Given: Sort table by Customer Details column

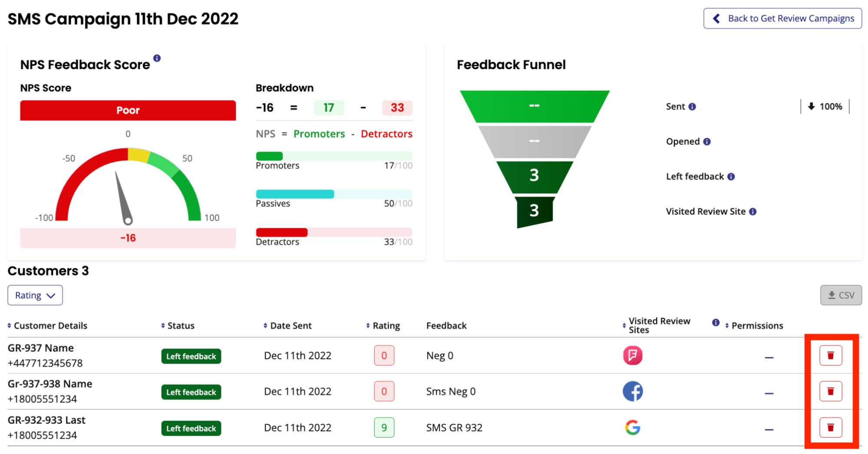Looking at the screenshot, I should tap(47, 326).
